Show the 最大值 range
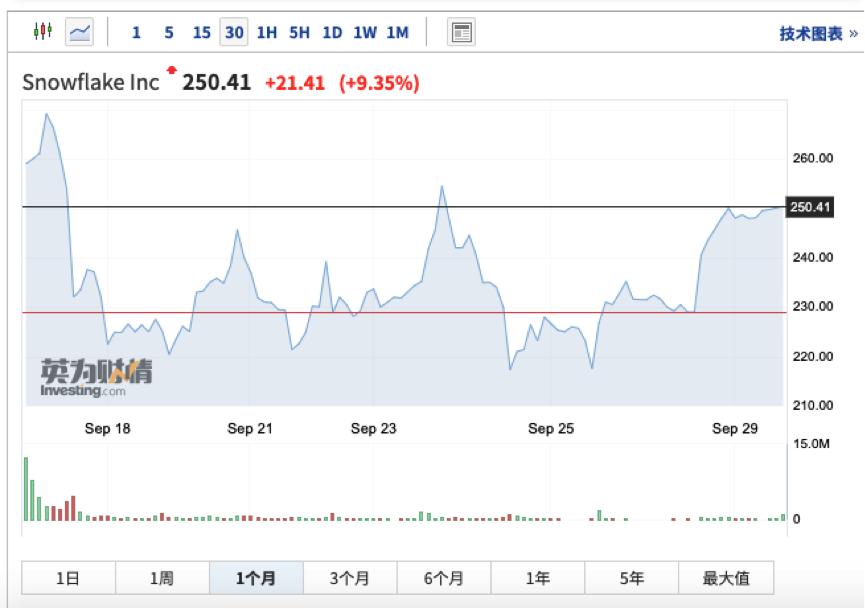The height and width of the screenshot is (609, 865). click(x=726, y=578)
